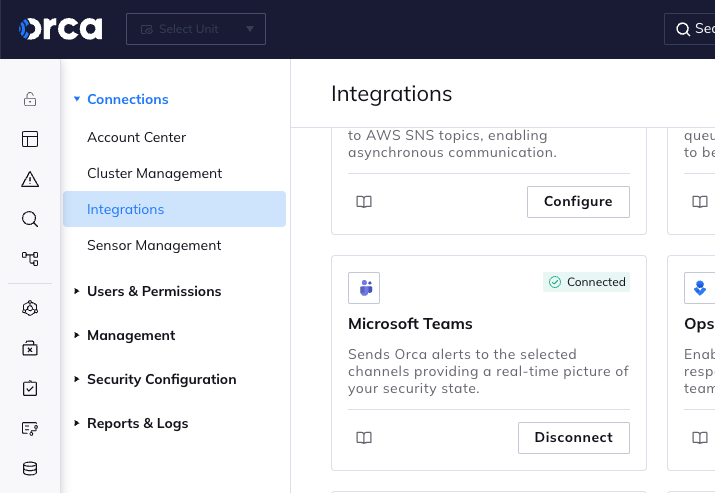This screenshot has width=715, height=493.
Task: Open the alerts triangle sidebar icon
Action: (x=30, y=179)
